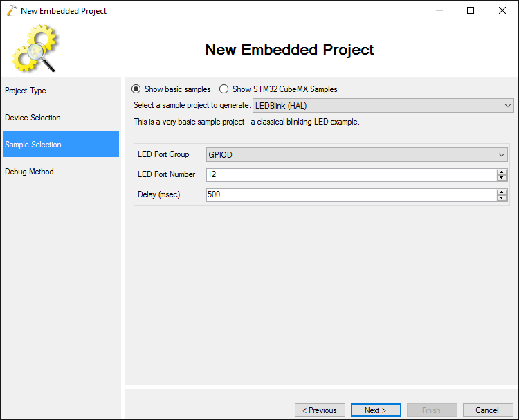Decrement the LED Port Number spinner
519x420 pixels.
(x=502, y=178)
